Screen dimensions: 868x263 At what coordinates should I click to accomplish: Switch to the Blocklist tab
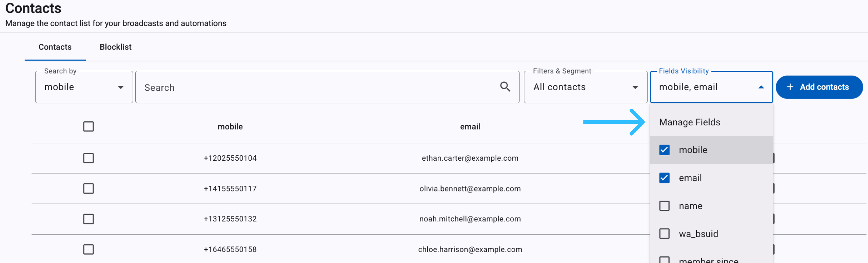[116, 47]
